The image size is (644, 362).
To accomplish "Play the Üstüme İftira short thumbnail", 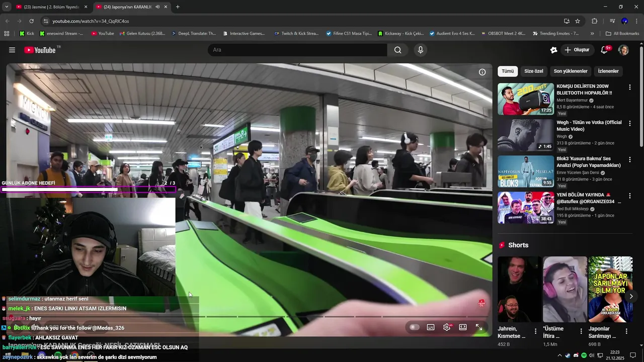I will (x=565, y=289).
